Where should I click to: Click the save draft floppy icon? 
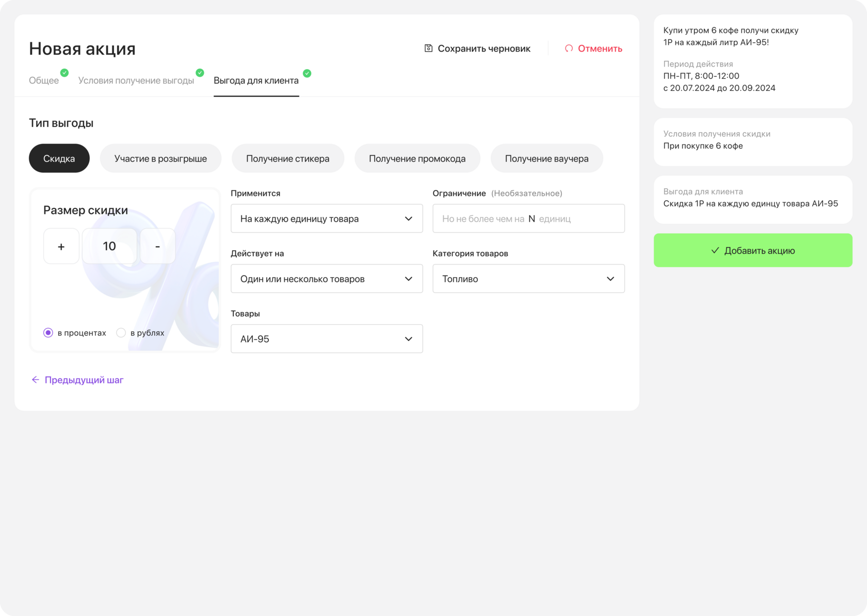(x=428, y=48)
